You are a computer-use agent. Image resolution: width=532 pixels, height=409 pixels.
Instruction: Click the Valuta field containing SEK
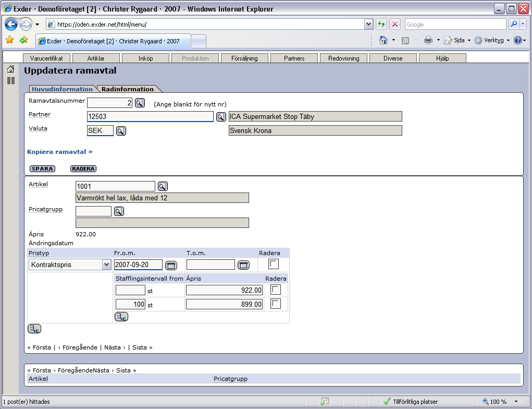100,131
